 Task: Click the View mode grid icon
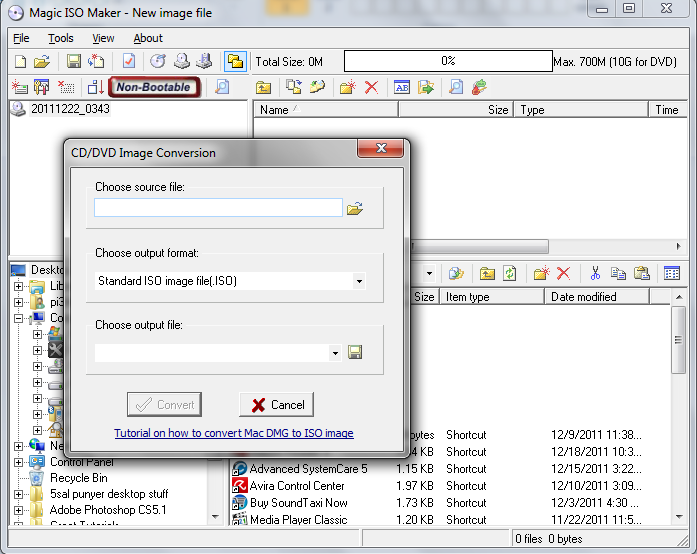pos(672,273)
